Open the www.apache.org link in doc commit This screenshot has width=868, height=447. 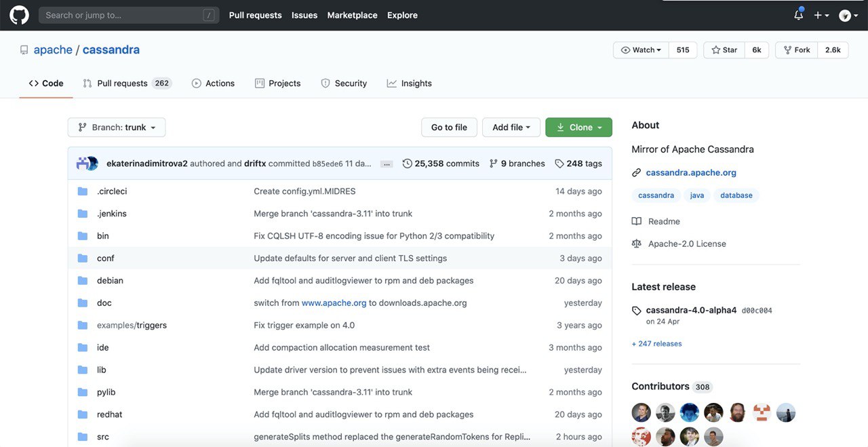[x=334, y=303]
